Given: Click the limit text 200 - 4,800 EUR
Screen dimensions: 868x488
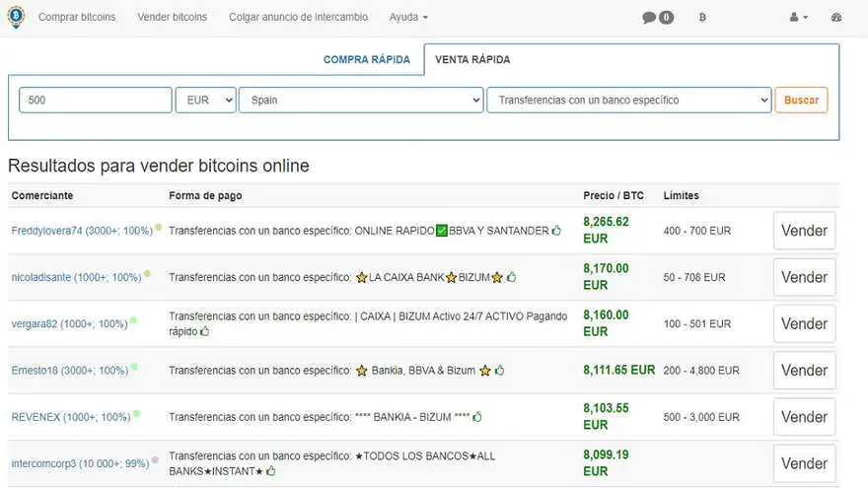Looking at the screenshot, I should 701,370.
